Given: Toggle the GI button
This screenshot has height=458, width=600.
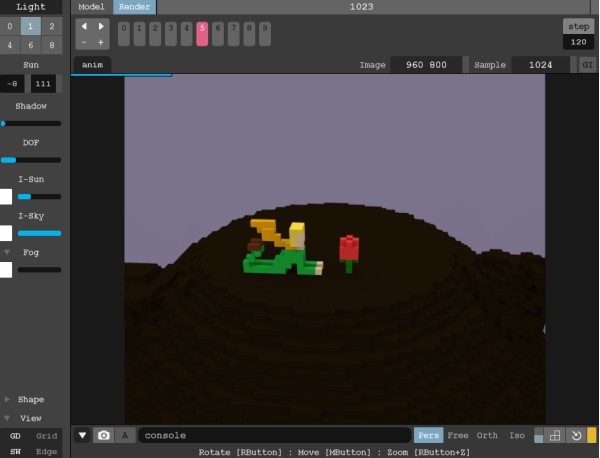Looking at the screenshot, I should tap(588, 64).
